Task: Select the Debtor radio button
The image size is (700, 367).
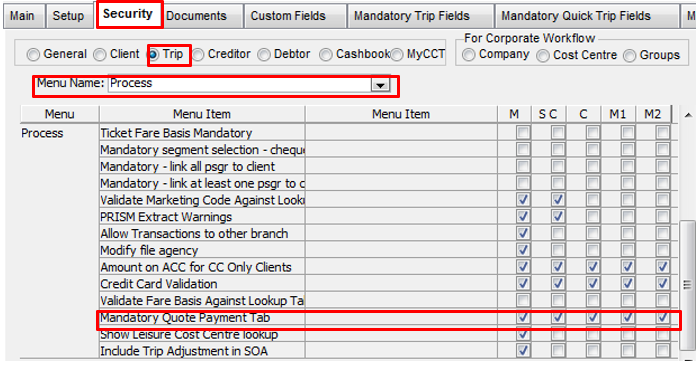Action: click(264, 55)
